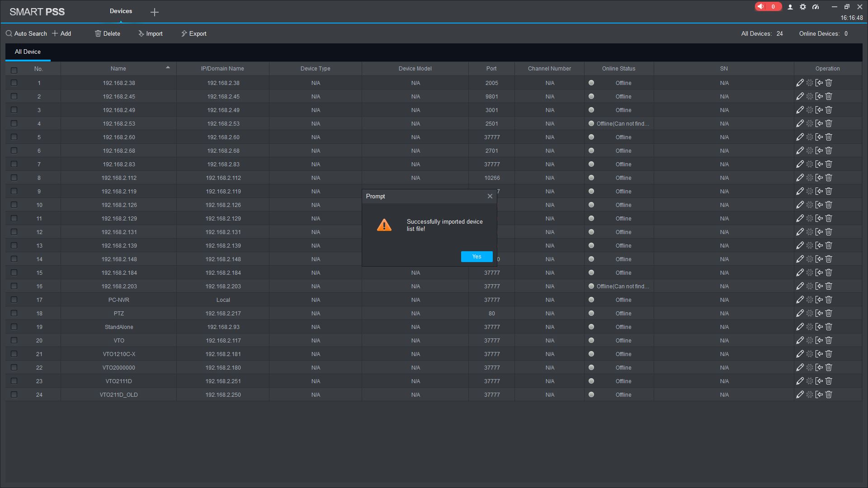Open device config gear for PTZ row
The image size is (868, 488).
[x=809, y=313]
